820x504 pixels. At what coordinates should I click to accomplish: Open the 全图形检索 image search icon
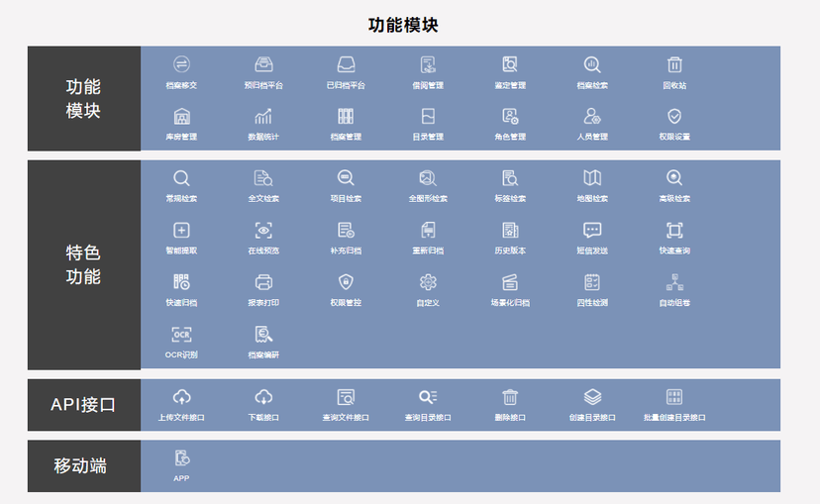pyautogui.click(x=428, y=178)
